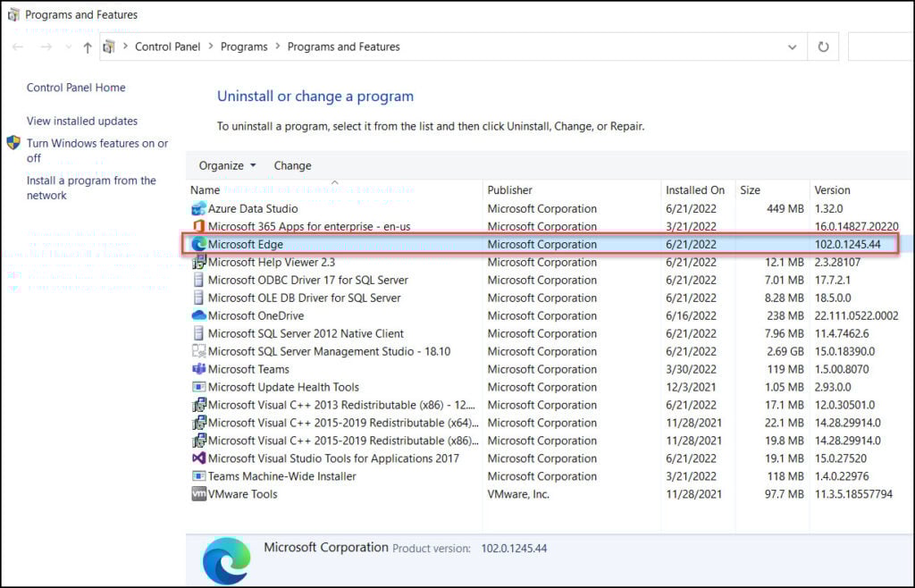Click the address bar Control Panel icon
Screen dimensions: 915x588
[109, 46]
